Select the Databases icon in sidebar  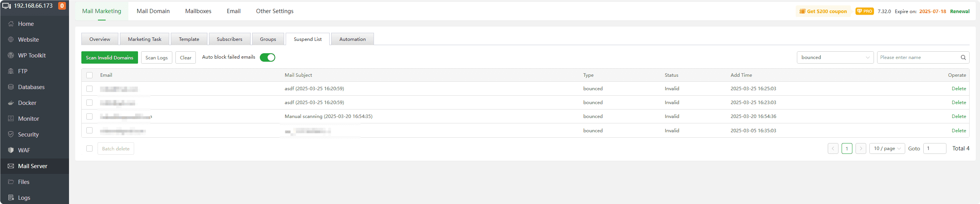(11, 87)
